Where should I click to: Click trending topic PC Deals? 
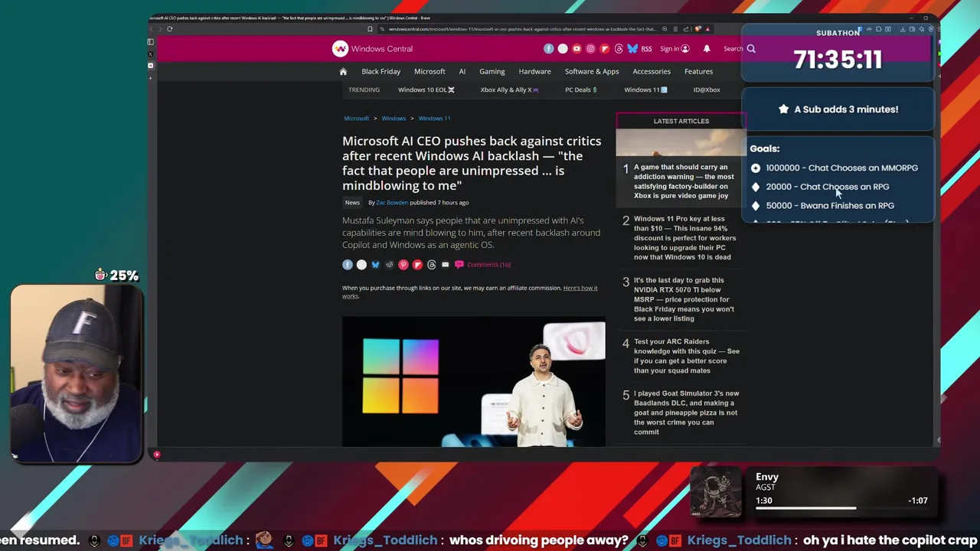581,90
